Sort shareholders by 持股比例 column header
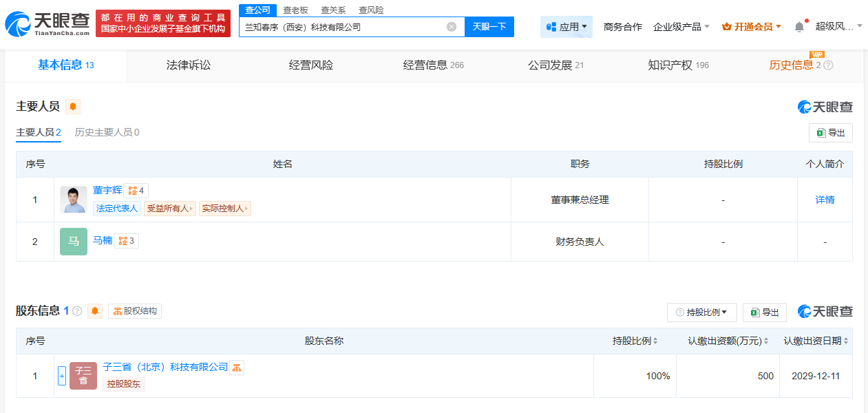868x413 pixels. point(635,341)
